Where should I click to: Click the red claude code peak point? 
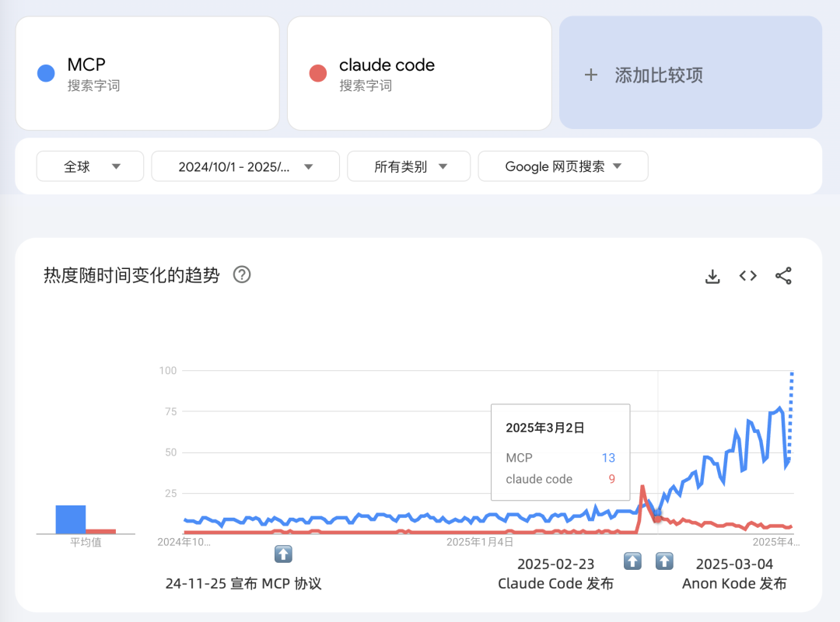coord(642,487)
